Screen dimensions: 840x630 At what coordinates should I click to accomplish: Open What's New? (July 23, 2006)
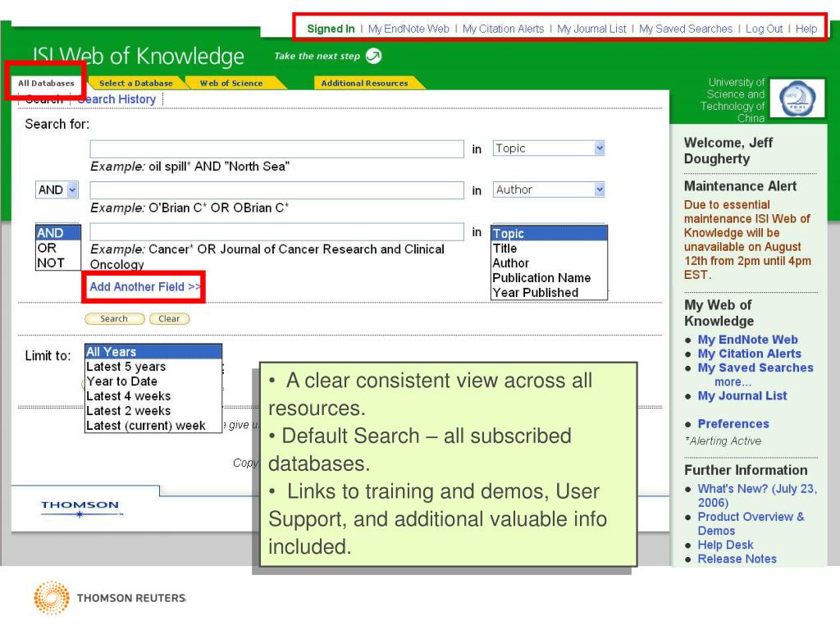click(x=757, y=495)
